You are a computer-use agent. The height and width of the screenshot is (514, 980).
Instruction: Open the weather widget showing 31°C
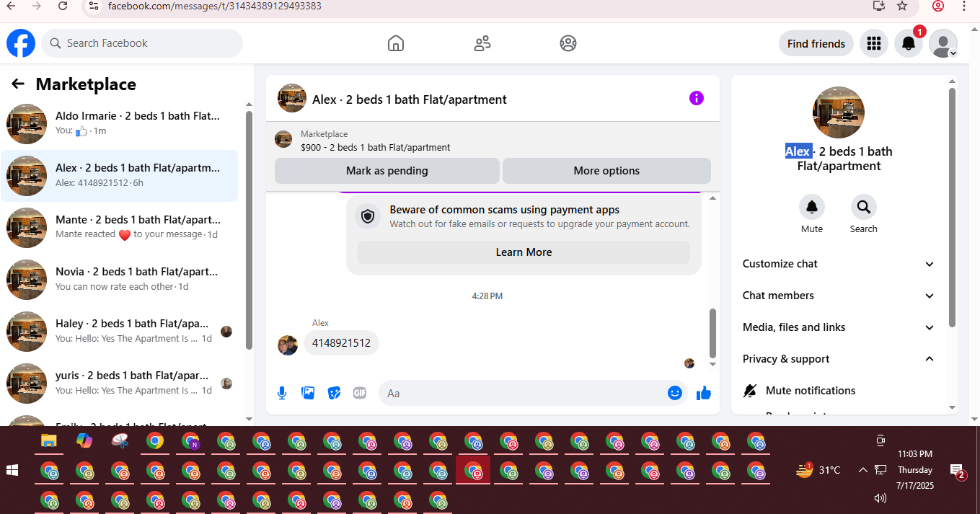pos(818,470)
